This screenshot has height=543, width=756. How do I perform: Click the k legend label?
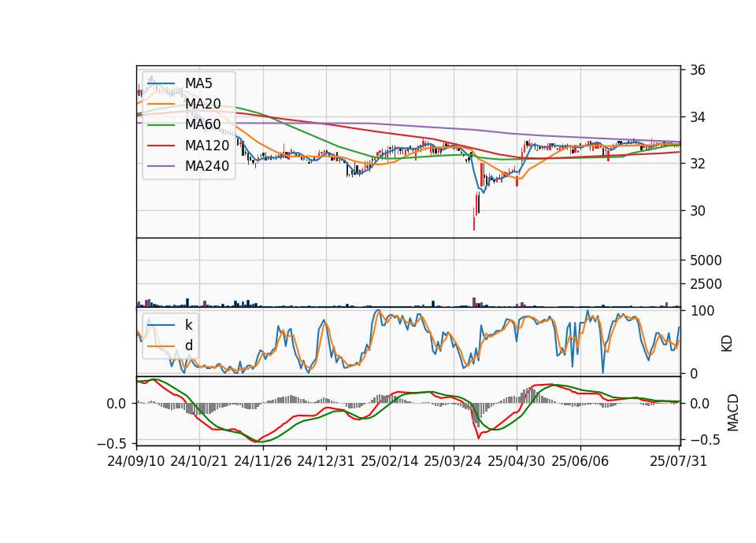pyautogui.click(x=188, y=325)
